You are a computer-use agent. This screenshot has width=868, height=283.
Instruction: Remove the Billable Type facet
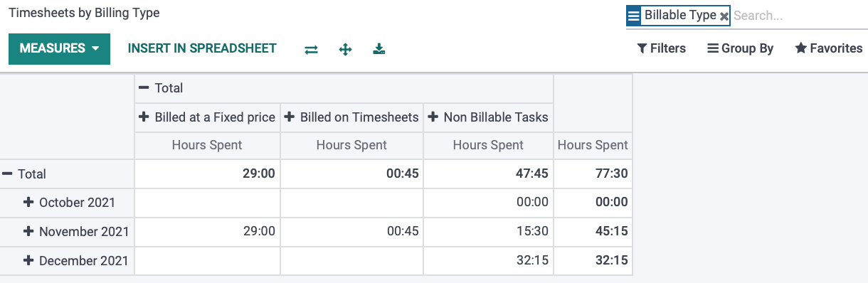tap(724, 16)
